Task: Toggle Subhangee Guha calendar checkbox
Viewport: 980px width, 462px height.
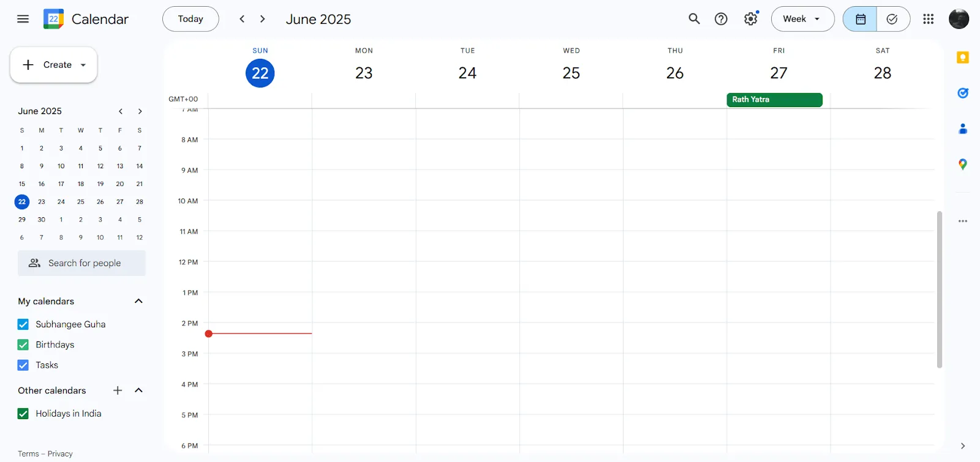Action: point(23,324)
